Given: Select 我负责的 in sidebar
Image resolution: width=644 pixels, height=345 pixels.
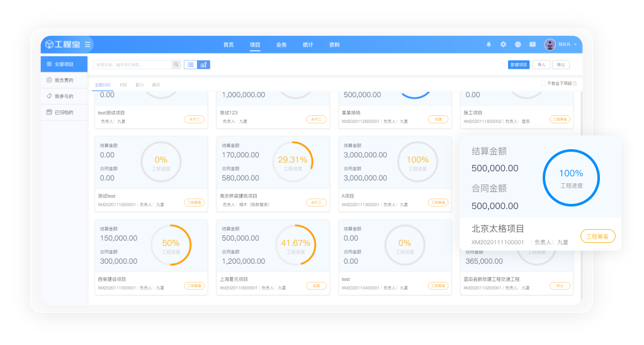Looking at the screenshot, I should 64,80.
